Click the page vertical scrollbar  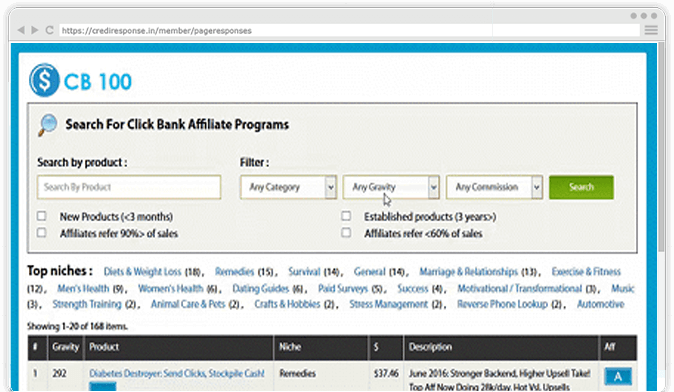(x=661, y=148)
